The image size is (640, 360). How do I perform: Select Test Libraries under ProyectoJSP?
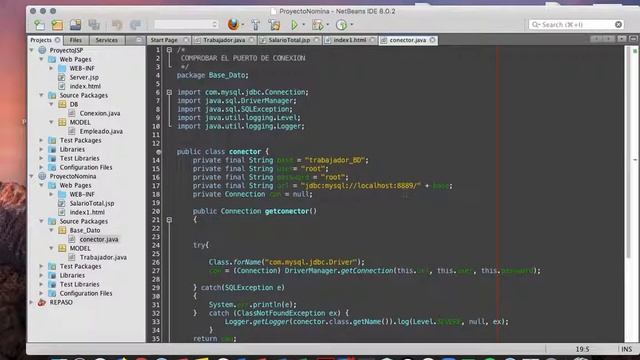point(80,158)
